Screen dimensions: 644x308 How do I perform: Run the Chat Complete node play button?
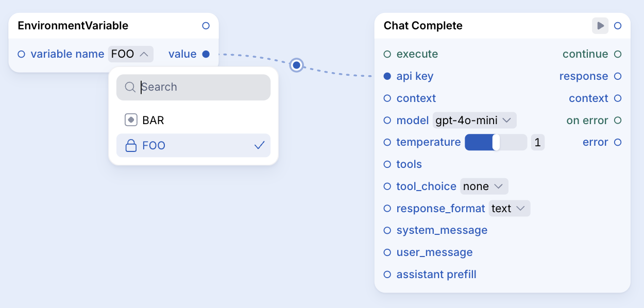[600, 25]
